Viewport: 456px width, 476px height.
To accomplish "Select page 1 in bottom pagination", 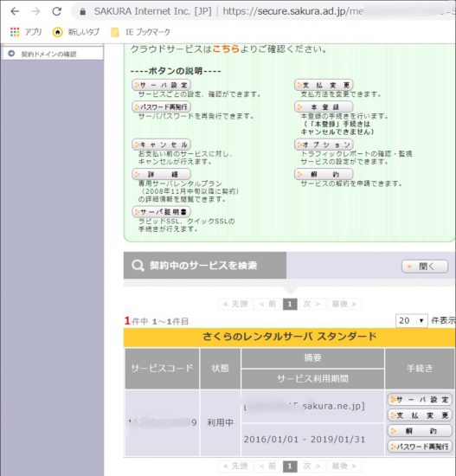I will click(290, 466).
